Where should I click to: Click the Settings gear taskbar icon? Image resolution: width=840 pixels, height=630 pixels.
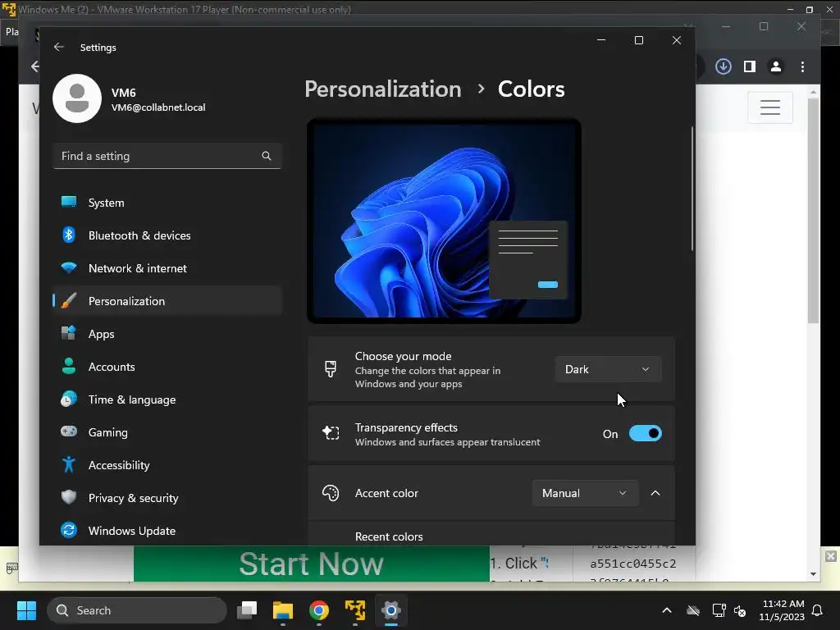[391, 610]
